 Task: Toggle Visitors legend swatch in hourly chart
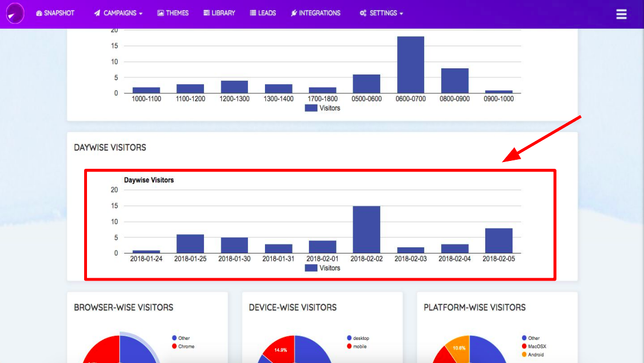coord(311,108)
